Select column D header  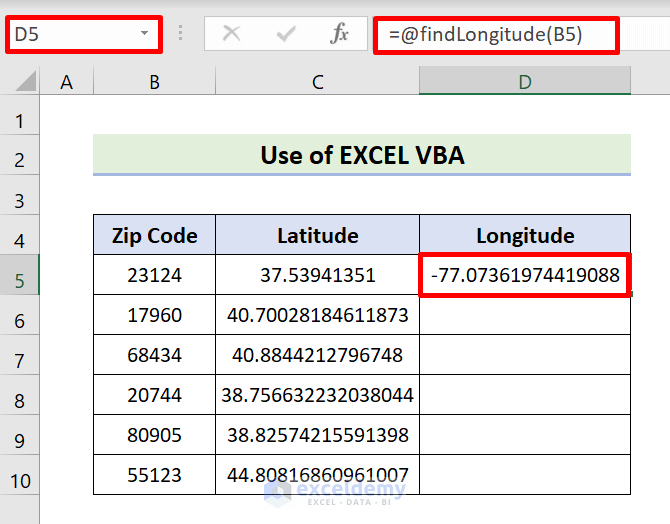525,81
